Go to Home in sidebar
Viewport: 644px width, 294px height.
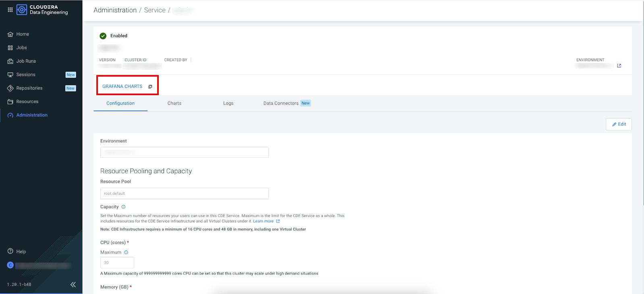point(23,34)
